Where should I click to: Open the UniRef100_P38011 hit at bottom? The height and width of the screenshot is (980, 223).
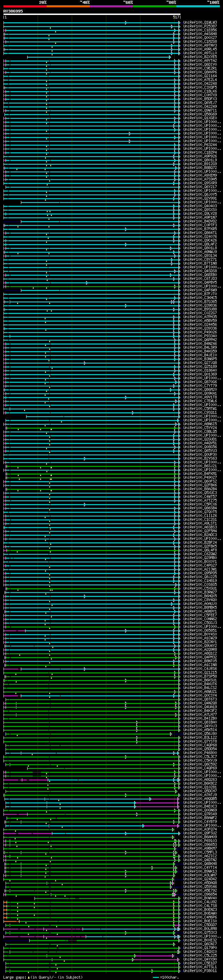pos(200,971)
